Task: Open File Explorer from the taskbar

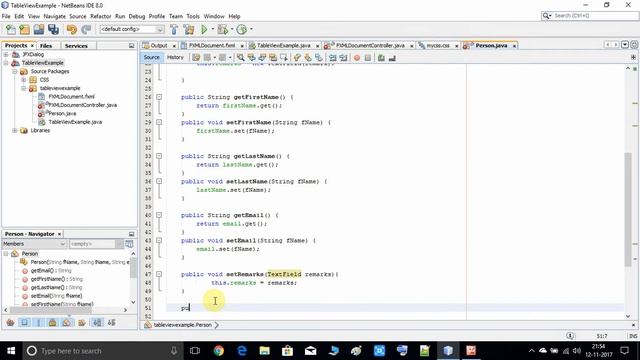Action: (x=264, y=351)
